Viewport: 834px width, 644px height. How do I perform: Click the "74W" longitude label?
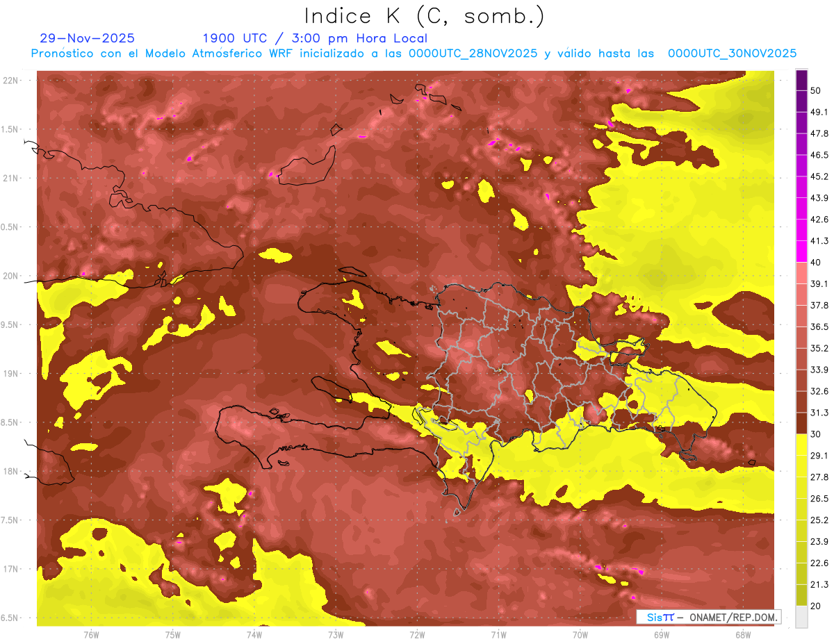tap(254, 635)
